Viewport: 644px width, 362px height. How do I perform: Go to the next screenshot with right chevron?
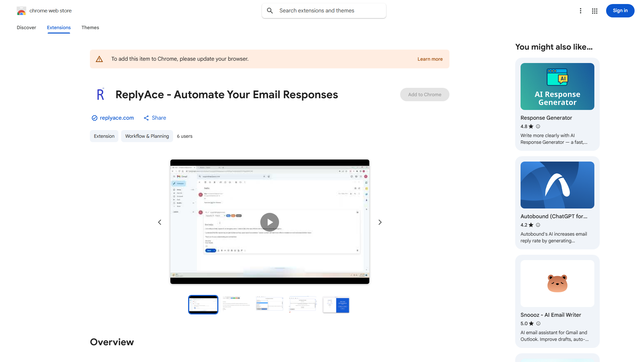[380, 222]
